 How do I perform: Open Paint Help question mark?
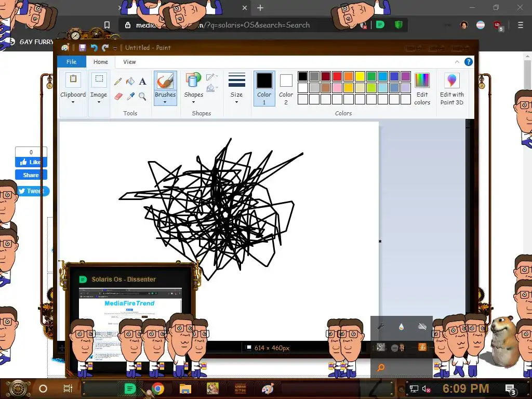(x=468, y=62)
